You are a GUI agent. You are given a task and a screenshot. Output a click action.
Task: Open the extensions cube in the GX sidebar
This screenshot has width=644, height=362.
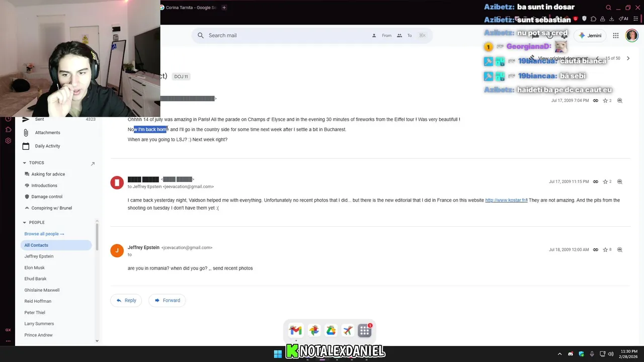(8, 130)
